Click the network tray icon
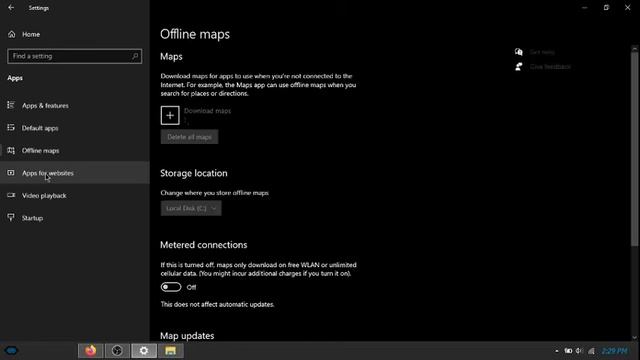 591,351
